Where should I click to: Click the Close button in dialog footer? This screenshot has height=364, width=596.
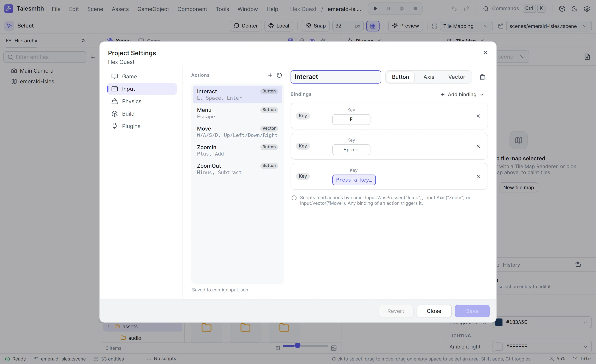434,311
